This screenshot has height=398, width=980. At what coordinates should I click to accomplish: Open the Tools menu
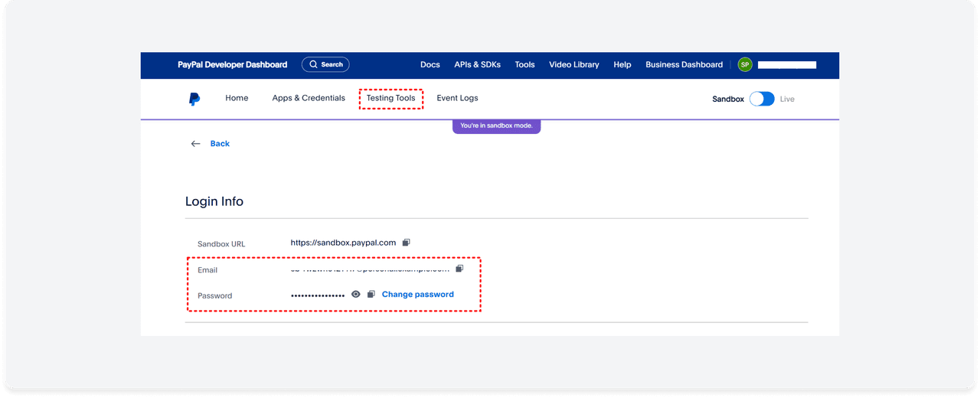pos(524,65)
